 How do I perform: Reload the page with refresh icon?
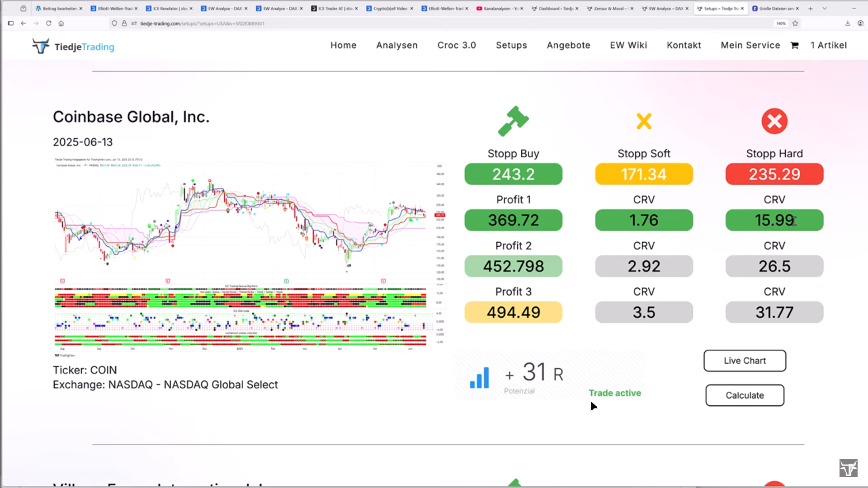pos(48,23)
